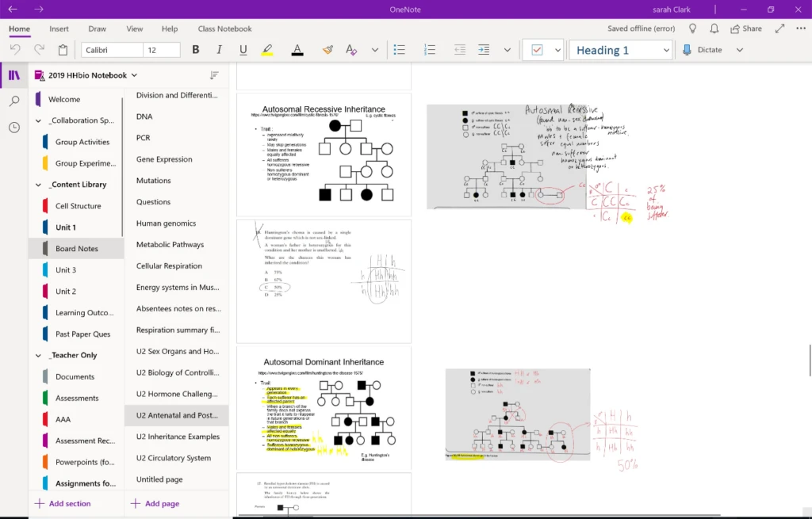The width and height of the screenshot is (812, 519).
Task: Click the sort pages icon
Action: point(214,75)
